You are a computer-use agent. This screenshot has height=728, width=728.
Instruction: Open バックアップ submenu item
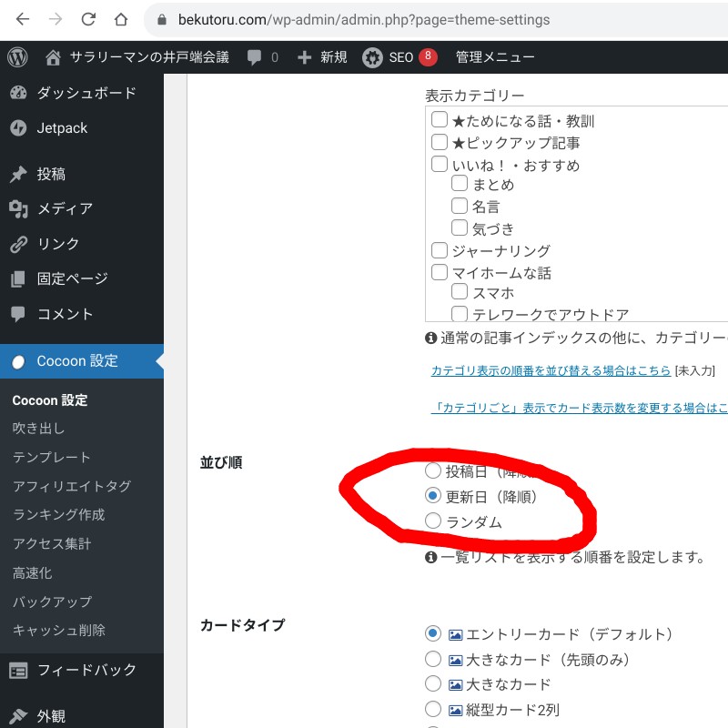pos(53,602)
